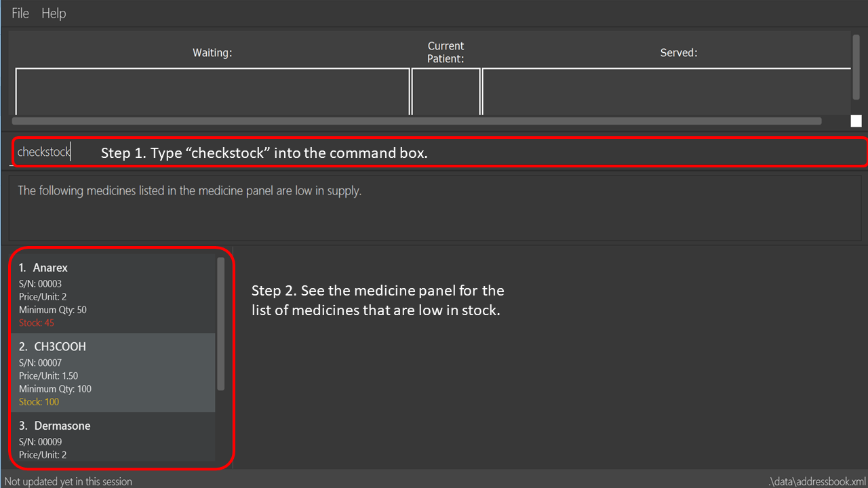Click yellow Stock: 100 text
Image resolution: width=868 pixels, height=488 pixels.
(x=39, y=401)
